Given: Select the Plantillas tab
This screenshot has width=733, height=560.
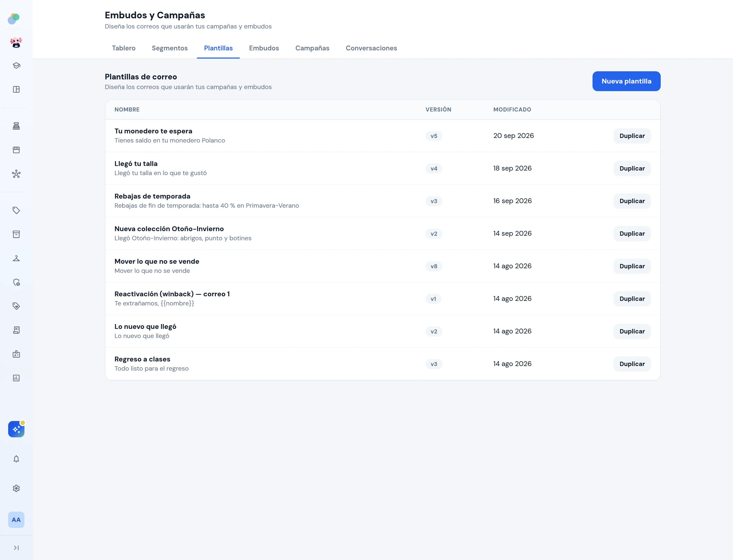Looking at the screenshot, I should click(218, 48).
